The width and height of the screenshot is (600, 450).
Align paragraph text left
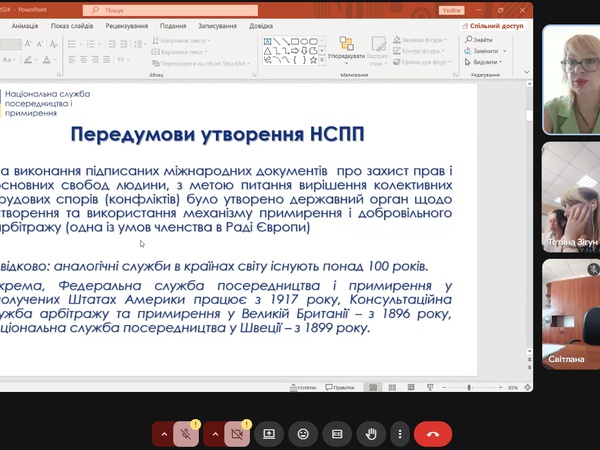click(x=72, y=59)
